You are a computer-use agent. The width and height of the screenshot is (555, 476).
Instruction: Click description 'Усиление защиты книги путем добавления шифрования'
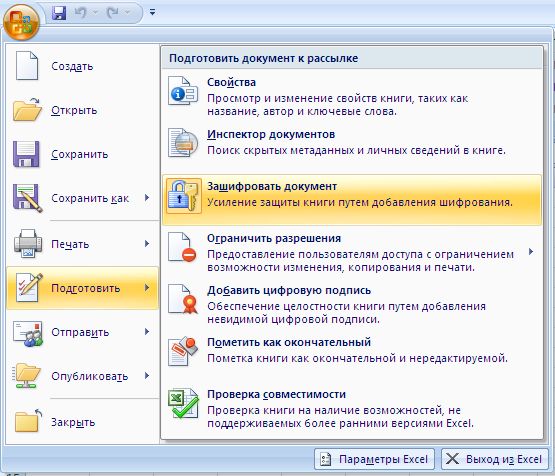(x=359, y=202)
